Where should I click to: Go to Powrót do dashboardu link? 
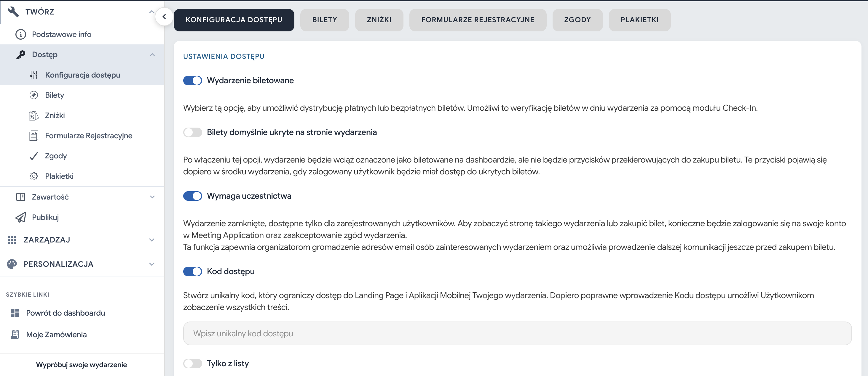tap(66, 313)
